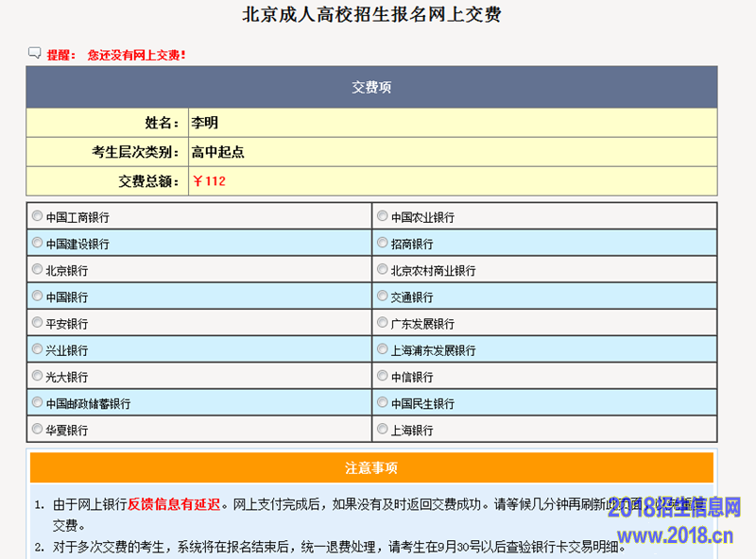Select 光大银行 for payment
The width and height of the screenshot is (756, 559).
[38, 375]
